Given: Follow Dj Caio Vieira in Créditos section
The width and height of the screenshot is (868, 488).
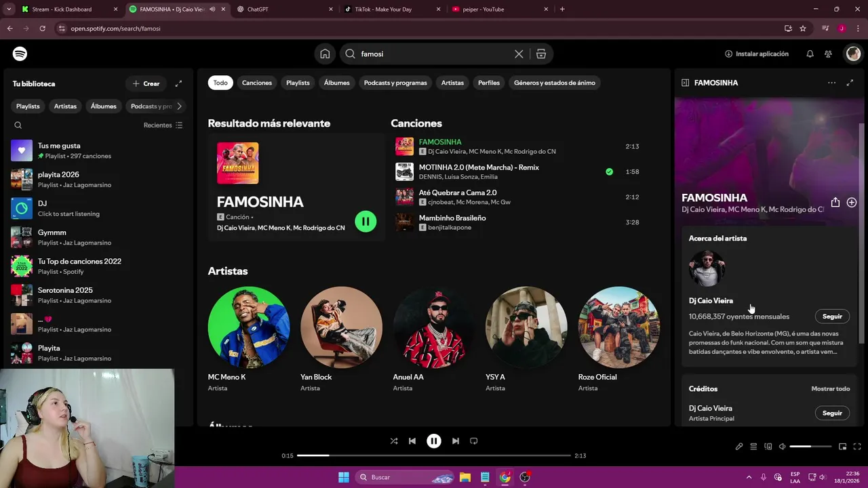Looking at the screenshot, I should tap(832, 413).
